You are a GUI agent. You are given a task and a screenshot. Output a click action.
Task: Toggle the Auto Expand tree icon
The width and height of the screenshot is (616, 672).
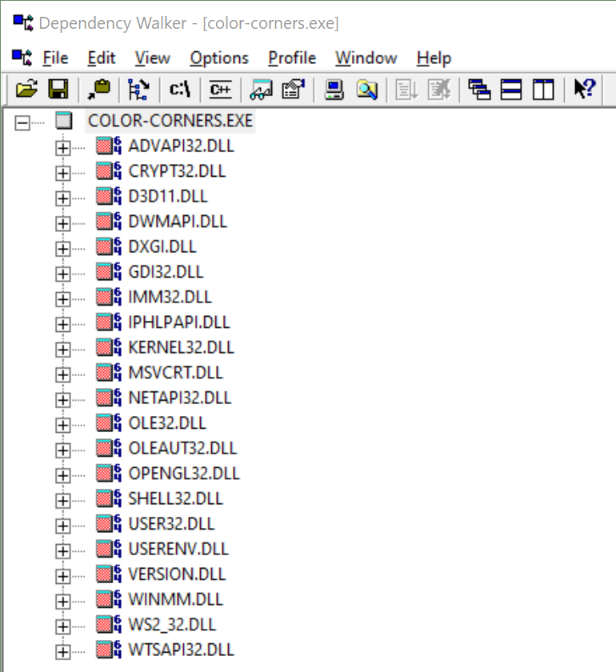coord(139,90)
